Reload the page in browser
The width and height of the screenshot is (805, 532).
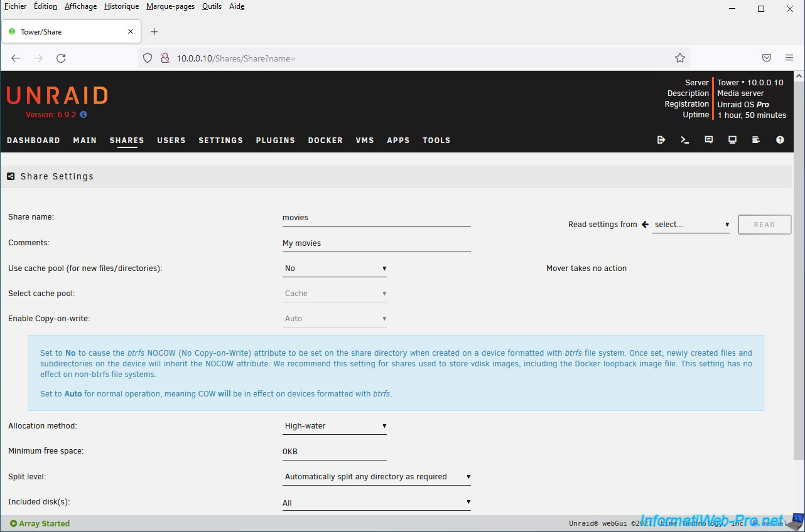tap(61, 58)
